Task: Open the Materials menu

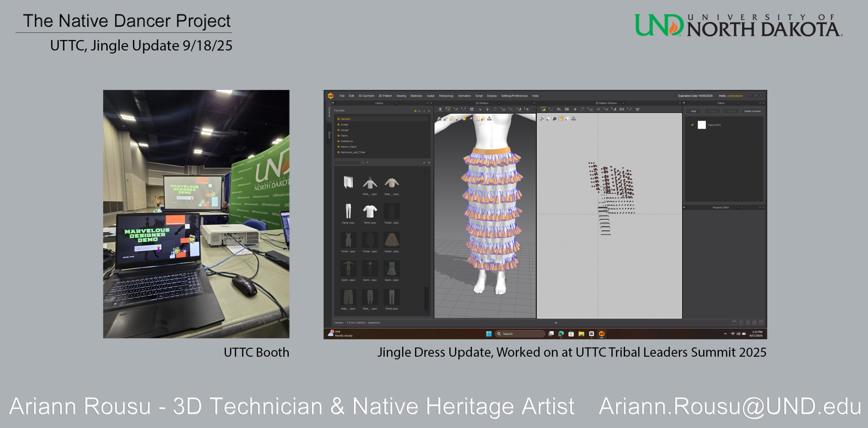Action: [x=416, y=96]
